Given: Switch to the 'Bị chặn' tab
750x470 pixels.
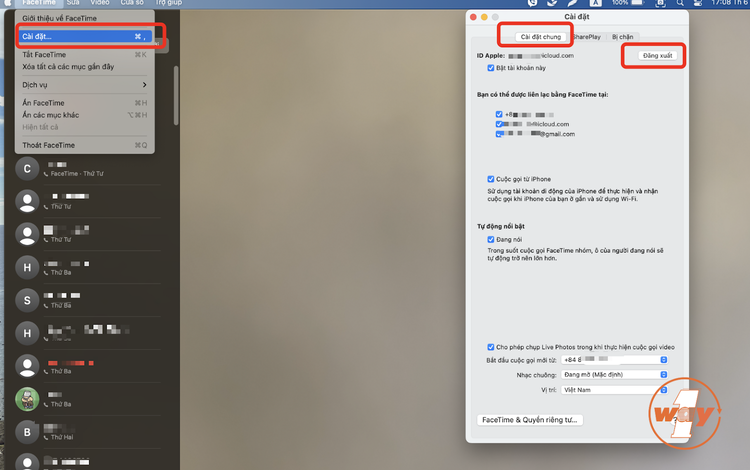Looking at the screenshot, I should coord(622,37).
